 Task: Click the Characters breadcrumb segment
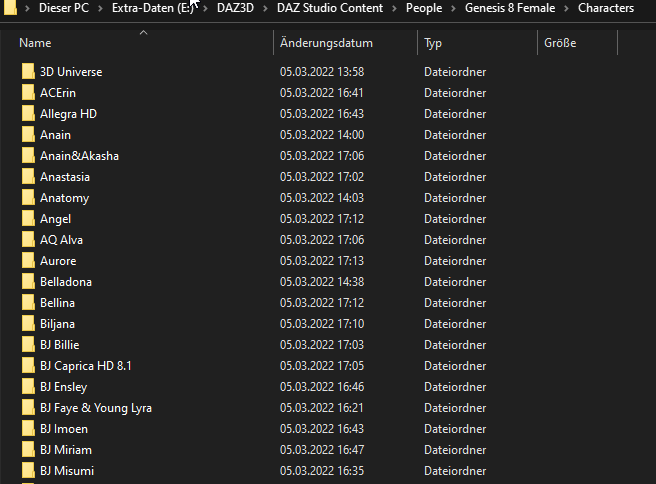click(x=606, y=8)
